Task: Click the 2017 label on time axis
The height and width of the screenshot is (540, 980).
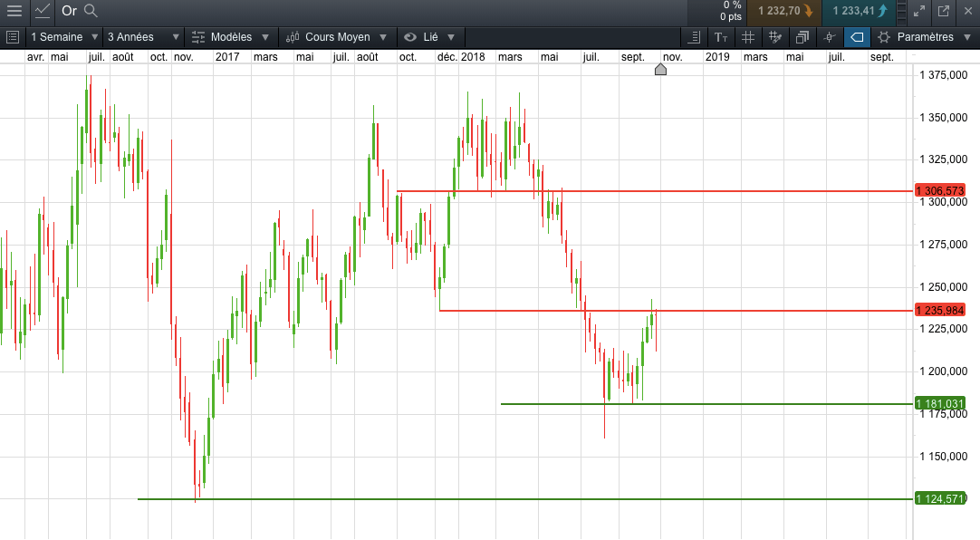Action: coord(226,57)
